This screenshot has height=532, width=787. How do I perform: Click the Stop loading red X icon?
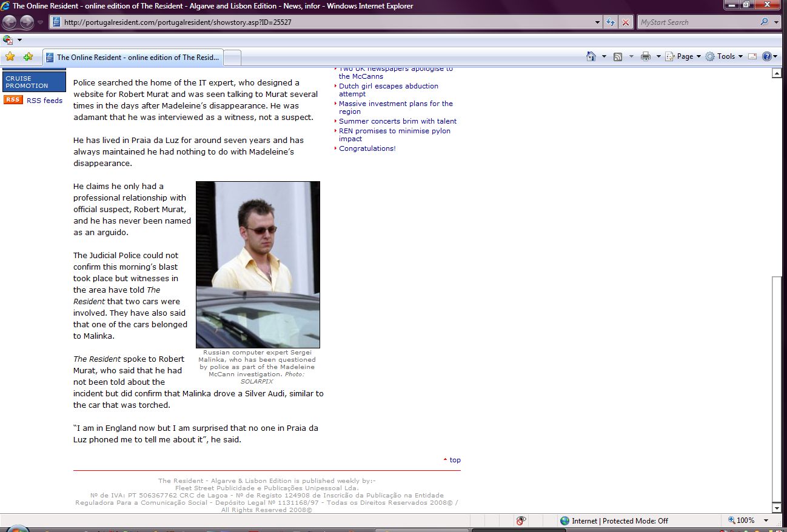click(626, 22)
